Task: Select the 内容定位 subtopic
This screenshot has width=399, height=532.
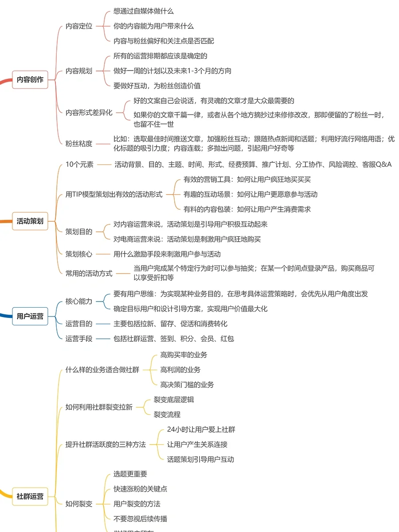Action: click(x=79, y=26)
